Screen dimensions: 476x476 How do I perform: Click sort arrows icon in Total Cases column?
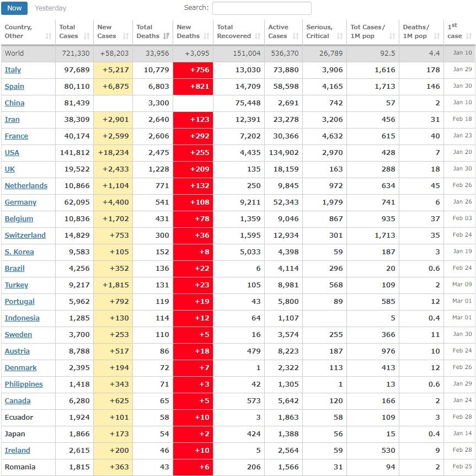coord(87,36)
